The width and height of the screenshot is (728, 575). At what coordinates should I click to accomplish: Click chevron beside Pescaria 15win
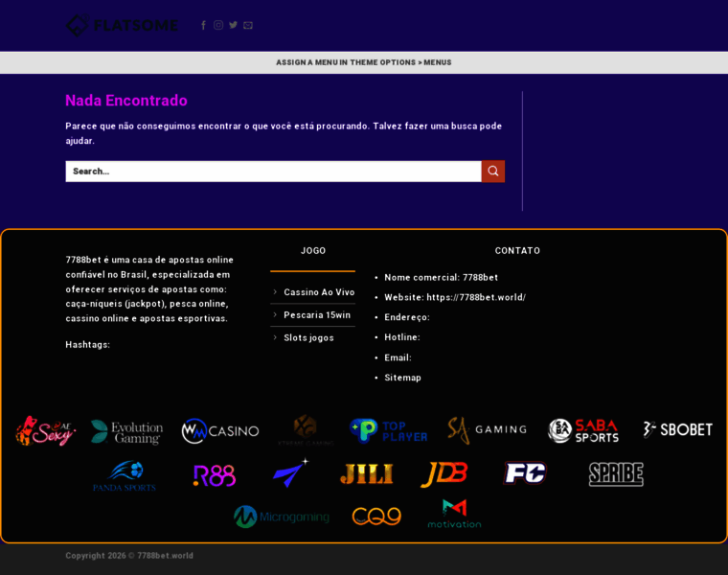pyautogui.click(x=275, y=315)
